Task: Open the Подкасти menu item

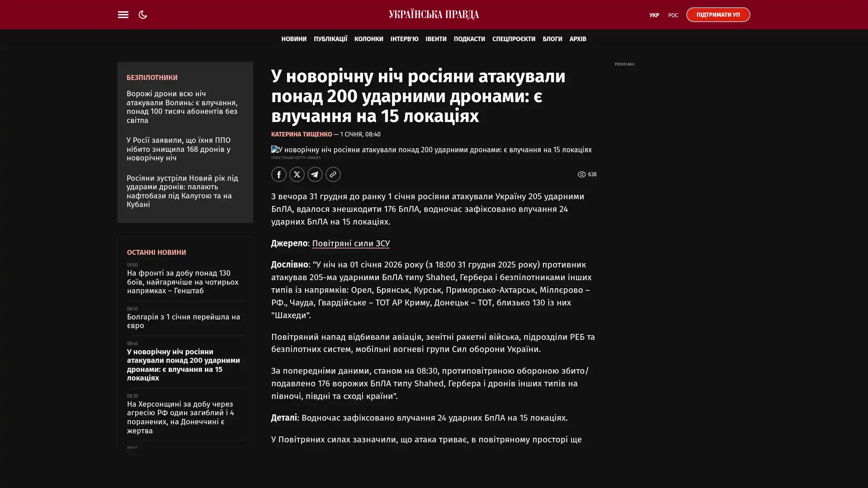Action: pos(469,39)
